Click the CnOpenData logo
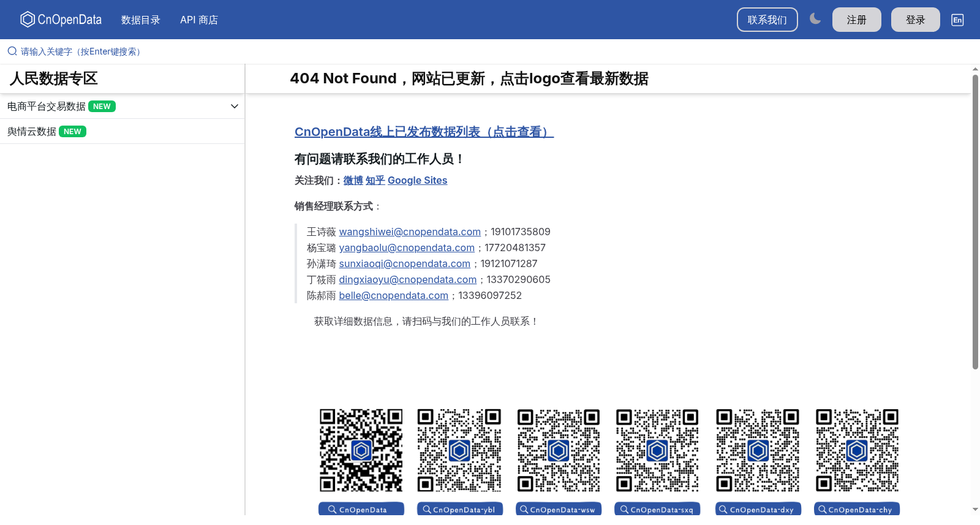 (61, 20)
